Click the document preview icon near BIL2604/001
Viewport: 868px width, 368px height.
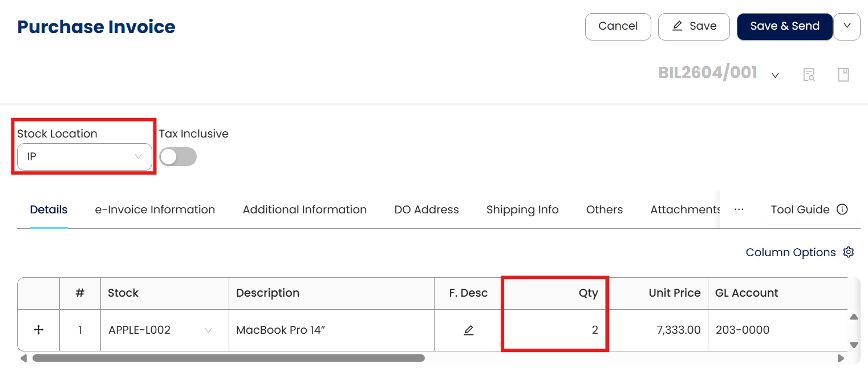(809, 75)
